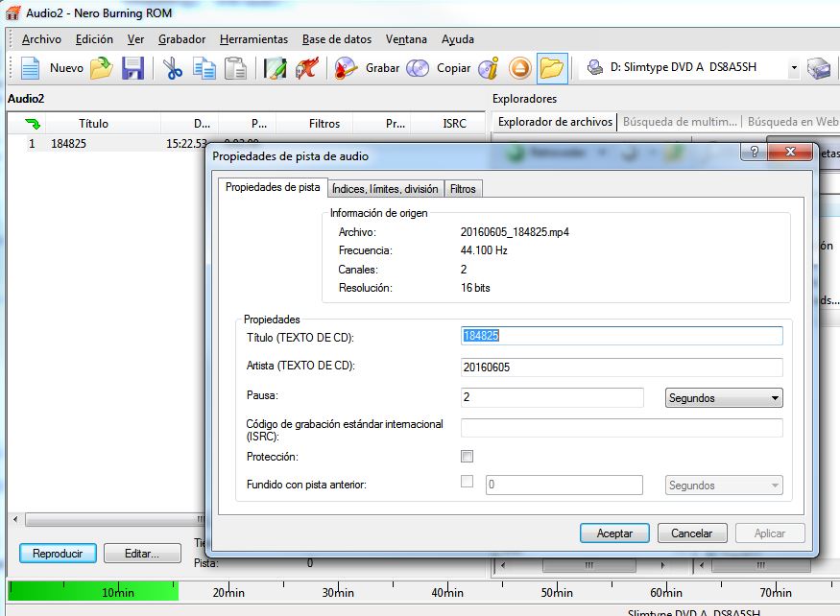Select the Búsqueda de multimedia tab

point(680,122)
